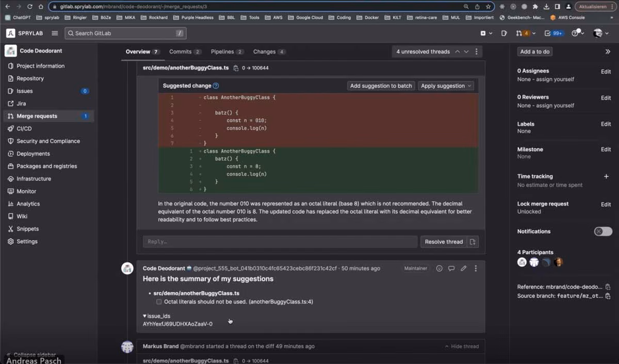Copy file path of top anotherBuggyClass.ts
Image resolution: width=619 pixels, height=364 pixels.
236,68
